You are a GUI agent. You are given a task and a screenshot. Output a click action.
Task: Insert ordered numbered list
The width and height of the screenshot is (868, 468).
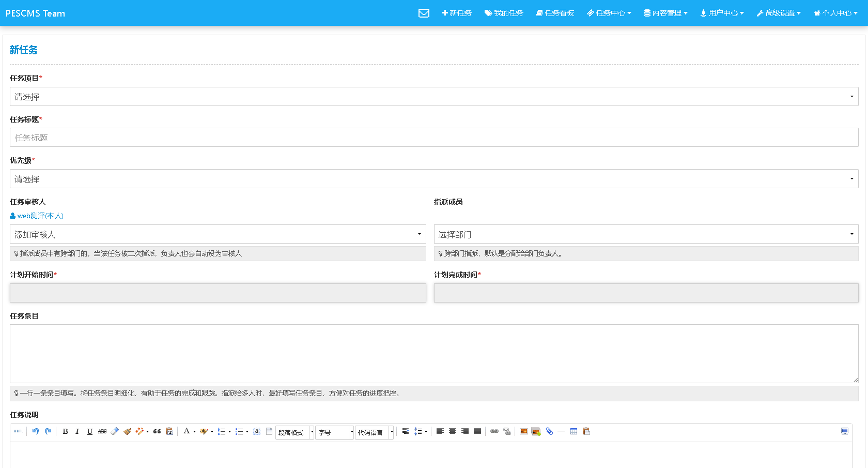[x=222, y=431]
